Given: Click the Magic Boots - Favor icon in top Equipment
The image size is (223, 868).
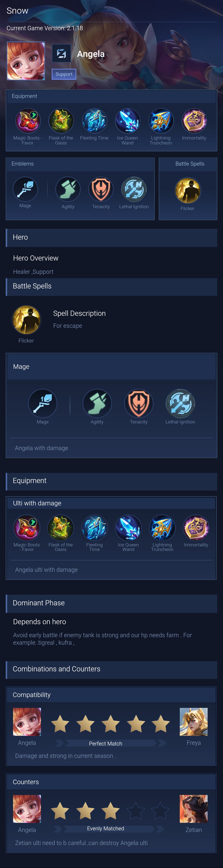Looking at the screenshot, I should click(x=28, y=121).
